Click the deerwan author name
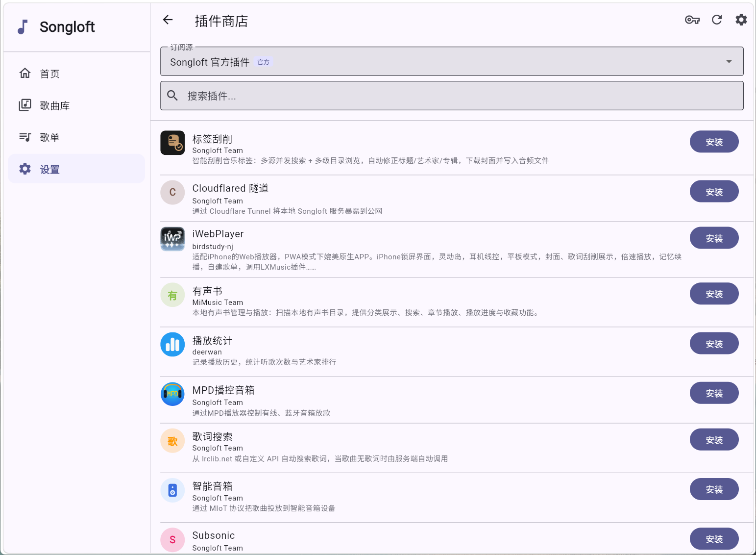The image size is (756, 555). [207, 352]
